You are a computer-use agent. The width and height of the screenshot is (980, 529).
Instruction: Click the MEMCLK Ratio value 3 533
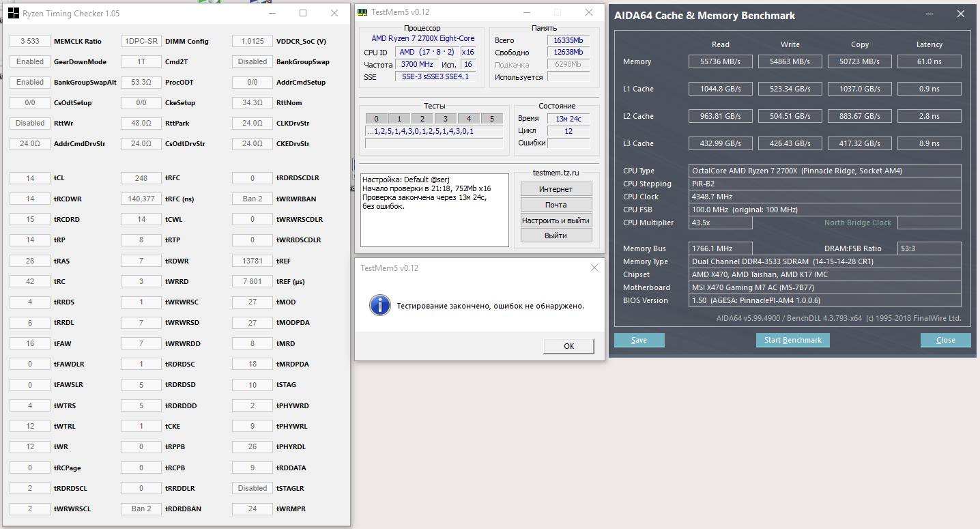coord(30,41)
